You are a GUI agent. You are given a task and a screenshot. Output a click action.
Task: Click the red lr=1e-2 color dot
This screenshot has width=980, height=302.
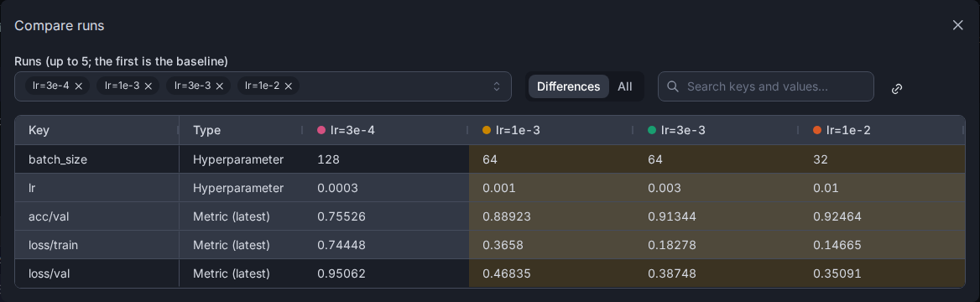click(817, 131)
